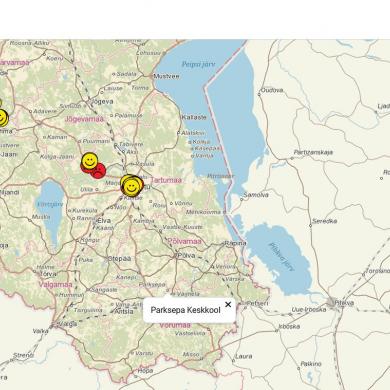Screen dimensions: 390x390
Task: Click the partially visible smiley at the left edge
Action: point(3,118)
